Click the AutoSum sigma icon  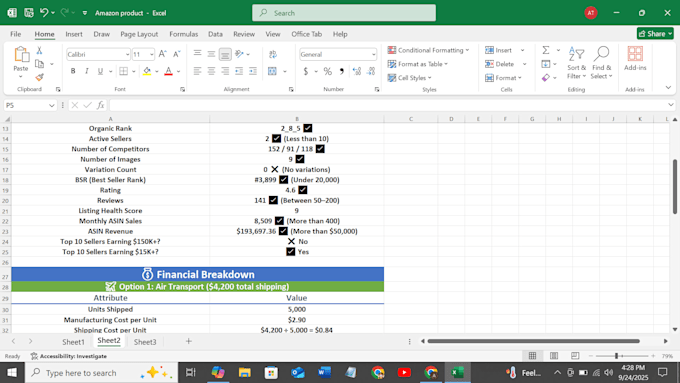pyautogui.click(x=546, y=50)
